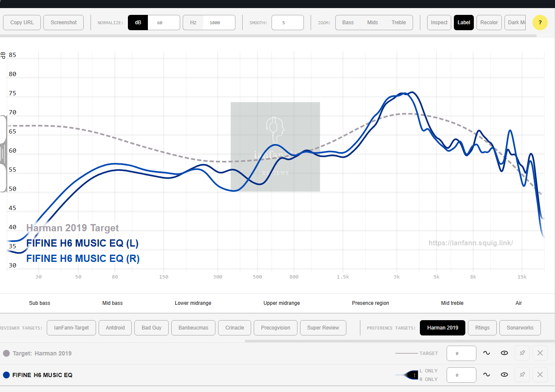Select the Banbeucmas reviewer target
The image size is (555, 392).
(x=193, y=328)
